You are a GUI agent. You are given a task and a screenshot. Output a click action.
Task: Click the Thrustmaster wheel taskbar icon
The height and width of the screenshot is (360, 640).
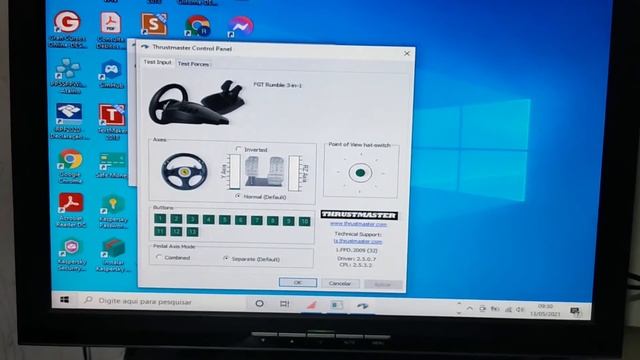pos(362,306)
